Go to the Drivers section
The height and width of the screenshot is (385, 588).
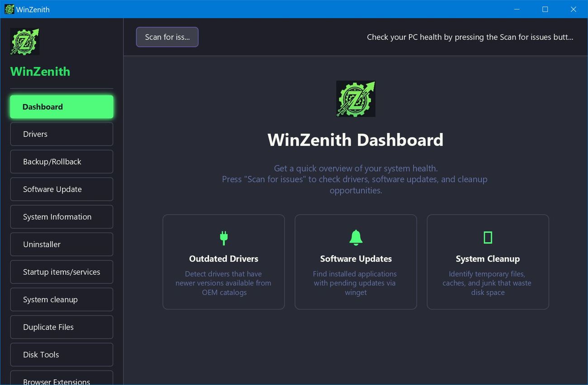(62, 134)
